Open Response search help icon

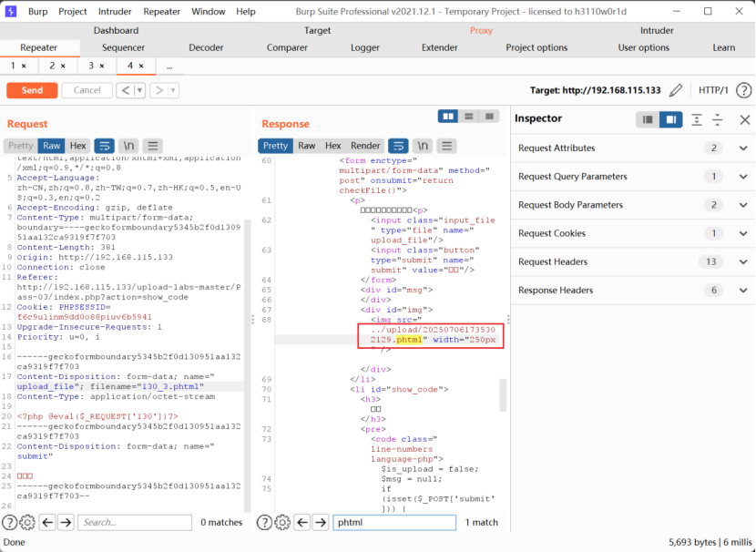(x=264, y=522)
